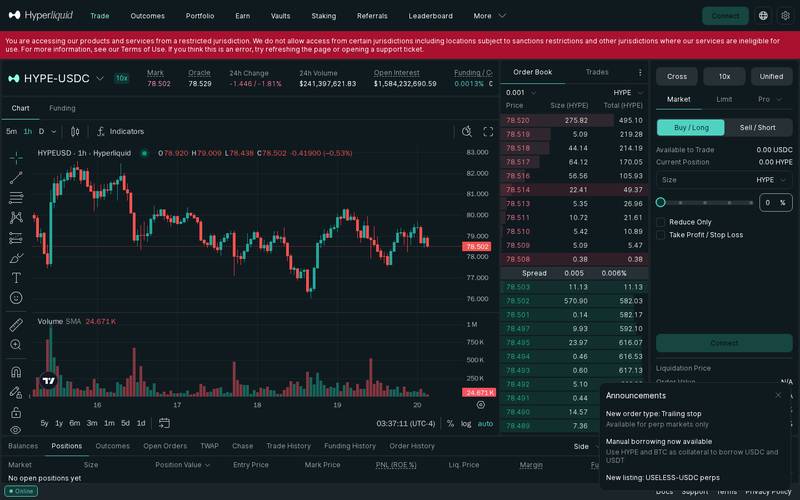Open the Trade History tab
The height and width of the screenshot is (500, 800).
point(288,446)
